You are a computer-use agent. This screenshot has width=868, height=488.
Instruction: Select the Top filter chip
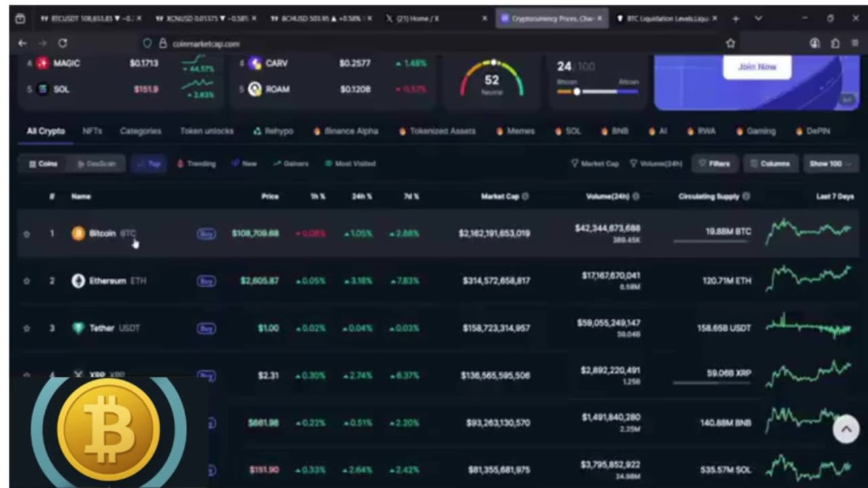tap(149, 164)
